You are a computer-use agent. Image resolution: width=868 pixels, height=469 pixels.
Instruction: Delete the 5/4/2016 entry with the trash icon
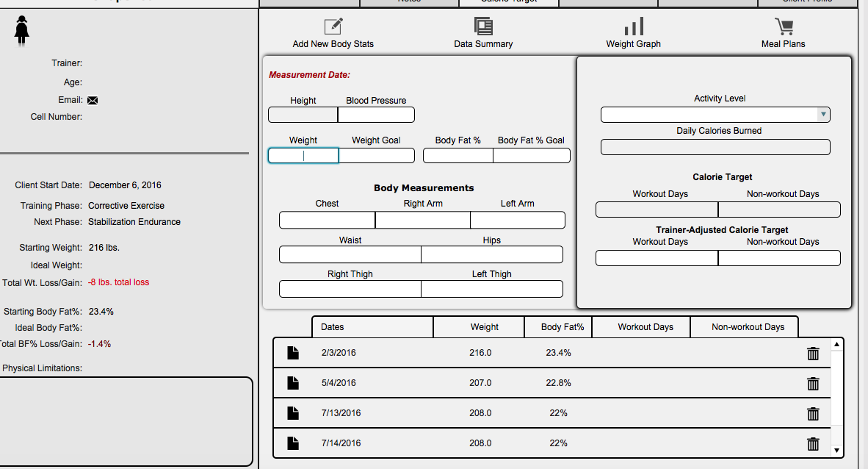813,383
